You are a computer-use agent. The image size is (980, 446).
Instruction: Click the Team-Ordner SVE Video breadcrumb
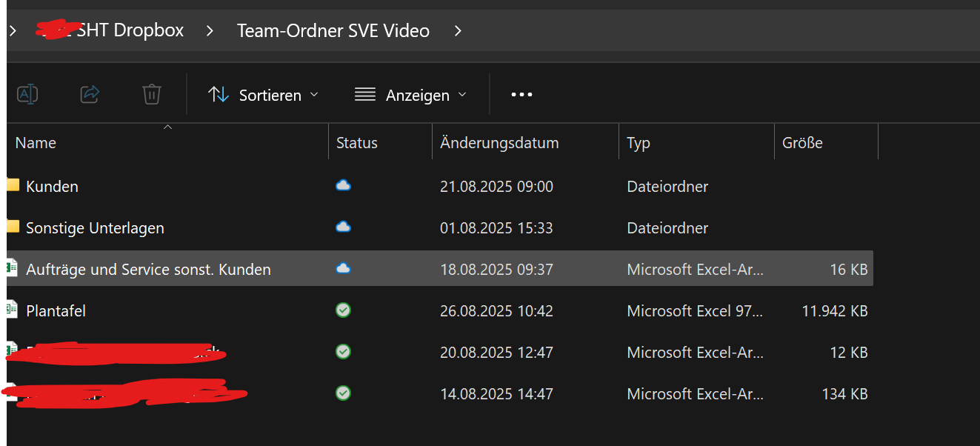point(333,30)
